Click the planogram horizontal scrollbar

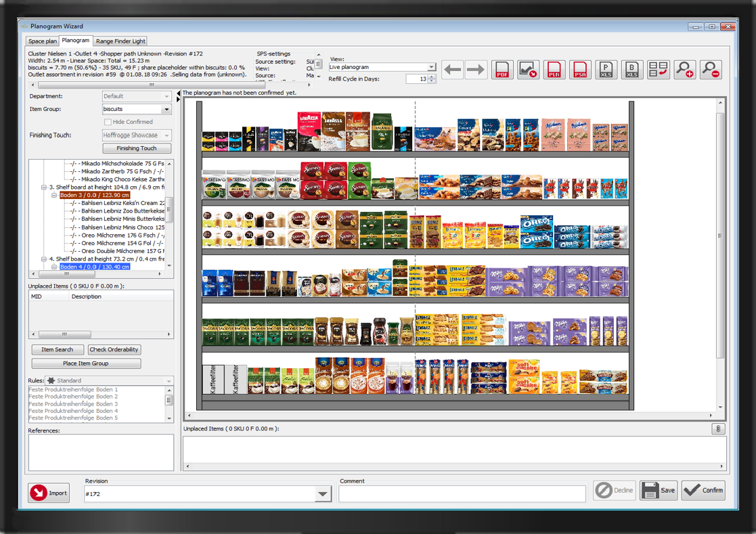pos(449,415)
